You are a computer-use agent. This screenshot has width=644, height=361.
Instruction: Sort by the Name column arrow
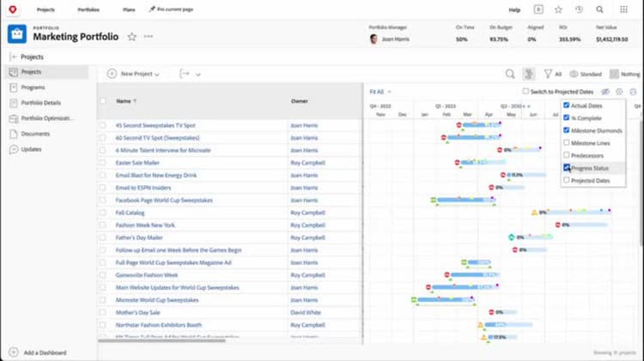pyautogui.click(x=135, y=101)
